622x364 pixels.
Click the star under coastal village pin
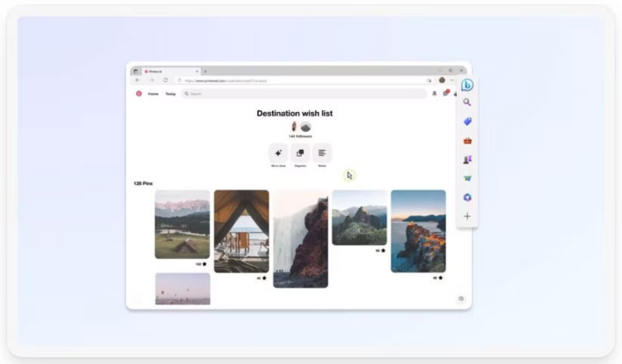coord(440,278)
